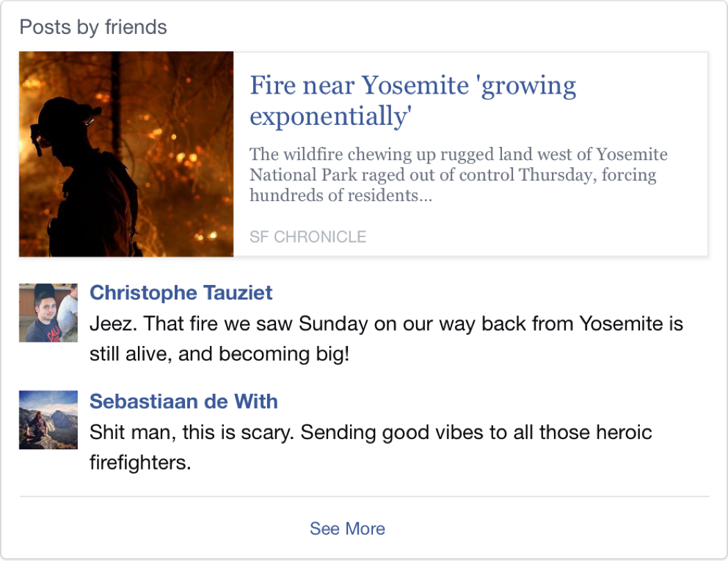
Task: Click Christophe's post starting with 'Jeez.'
Action: coord(385,324)
